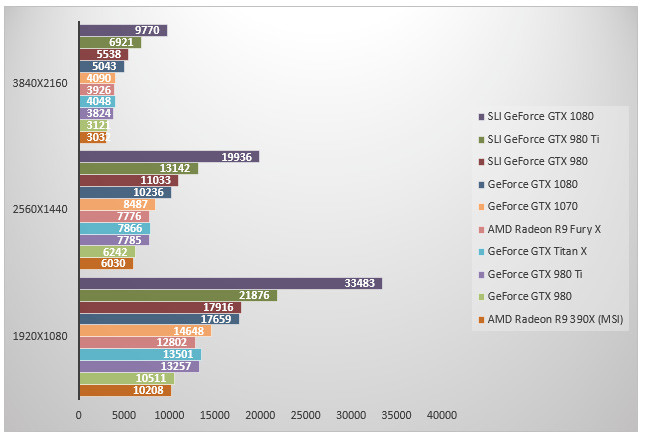Click the 20000 value on the horizontal axis
Screen dimensions: 645x438
[x=260, y=415]
